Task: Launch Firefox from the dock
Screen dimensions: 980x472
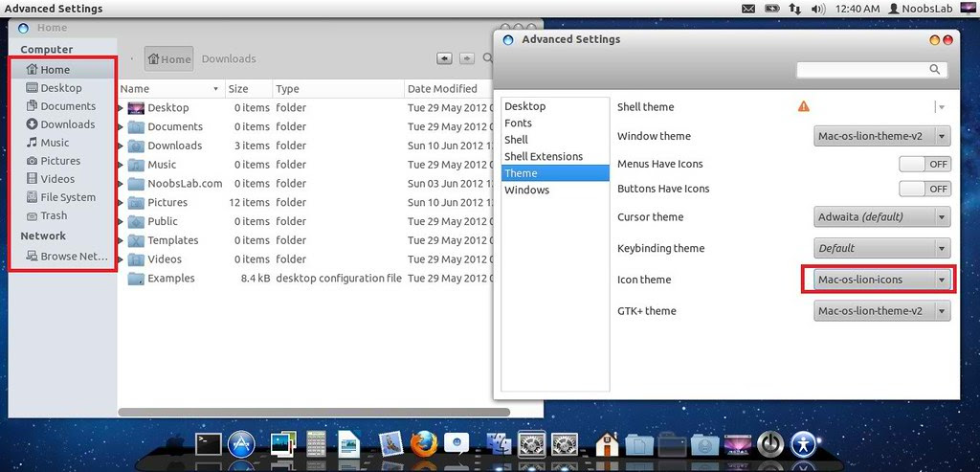Action: click(x=422, y=444)
